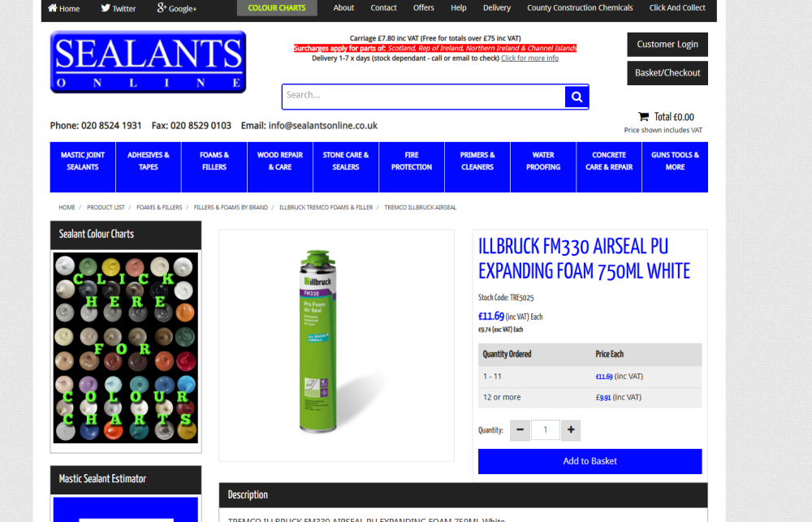Viewport: 812px width, 522px height.
Task: Click the Home icon link
Action: click(x=63, y=8)
